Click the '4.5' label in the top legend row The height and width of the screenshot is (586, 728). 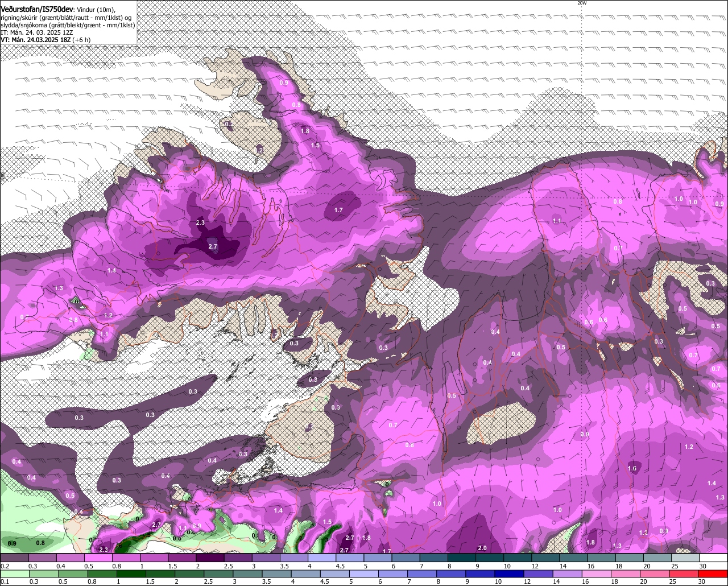click(340, 566)
